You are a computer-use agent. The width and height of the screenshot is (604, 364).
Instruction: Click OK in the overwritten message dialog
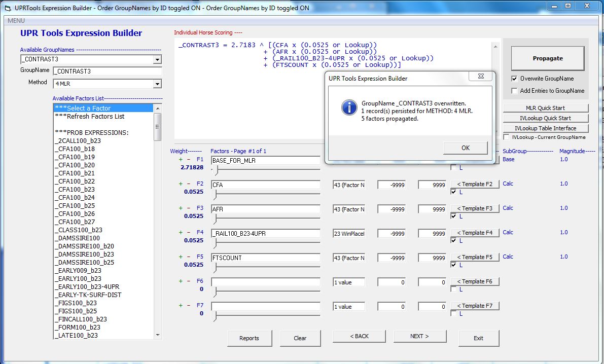click(466, 148)
